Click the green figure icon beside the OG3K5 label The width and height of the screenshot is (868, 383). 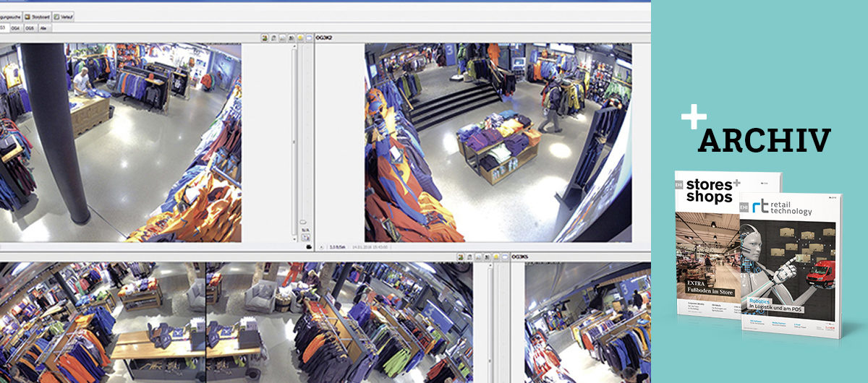tap(460, 257)
